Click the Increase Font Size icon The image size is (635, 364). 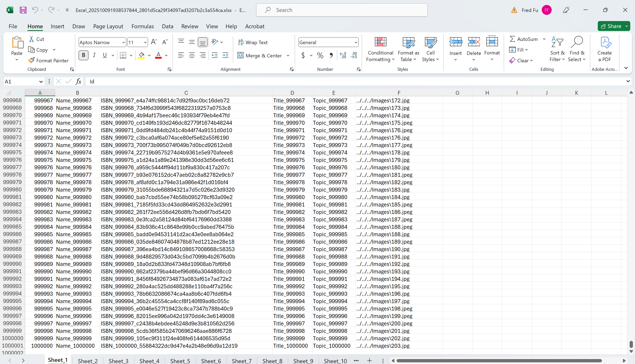154,42
